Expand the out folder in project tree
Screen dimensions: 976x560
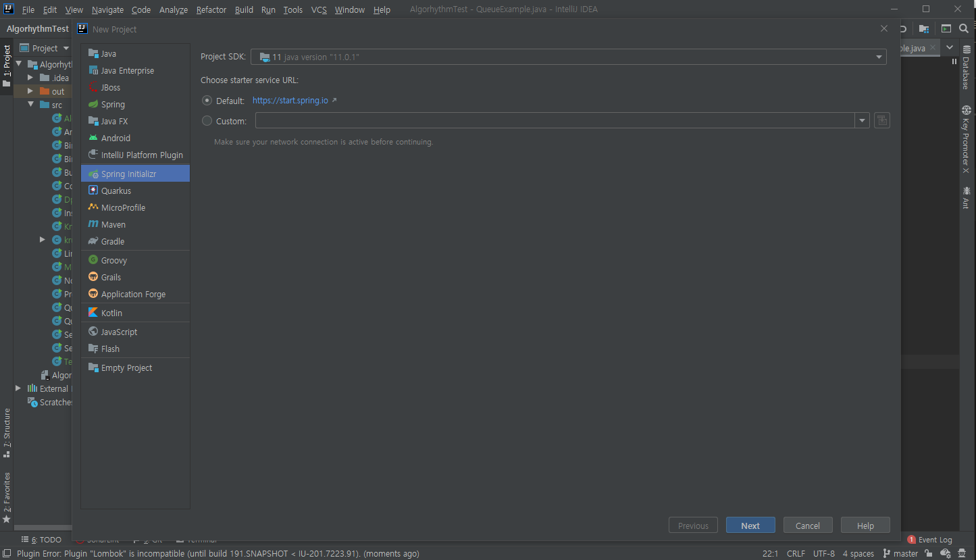point(30,91)
